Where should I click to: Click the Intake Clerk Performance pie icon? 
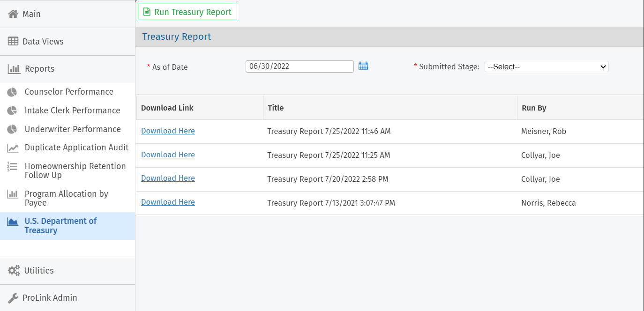(x=15, y=111)
